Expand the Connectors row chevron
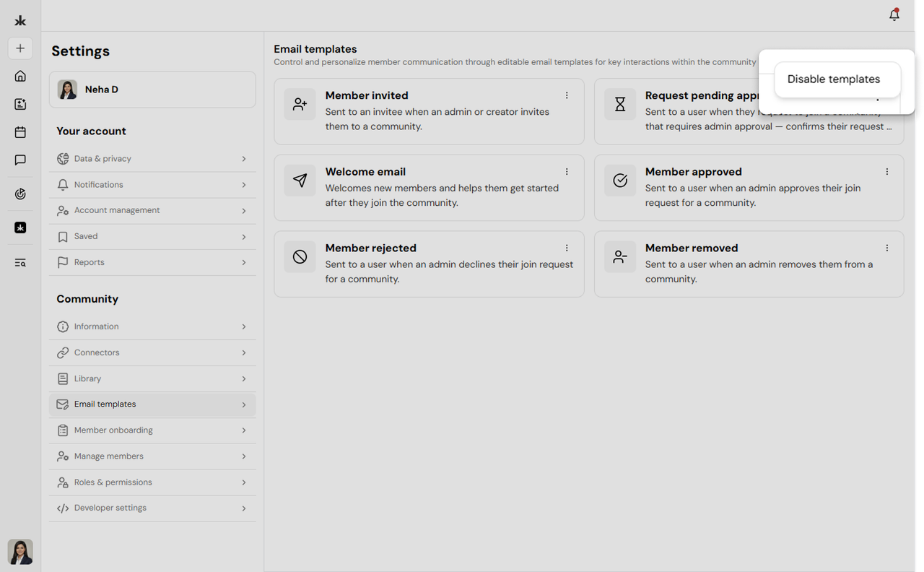924x572 pixels. coord(244,353)
